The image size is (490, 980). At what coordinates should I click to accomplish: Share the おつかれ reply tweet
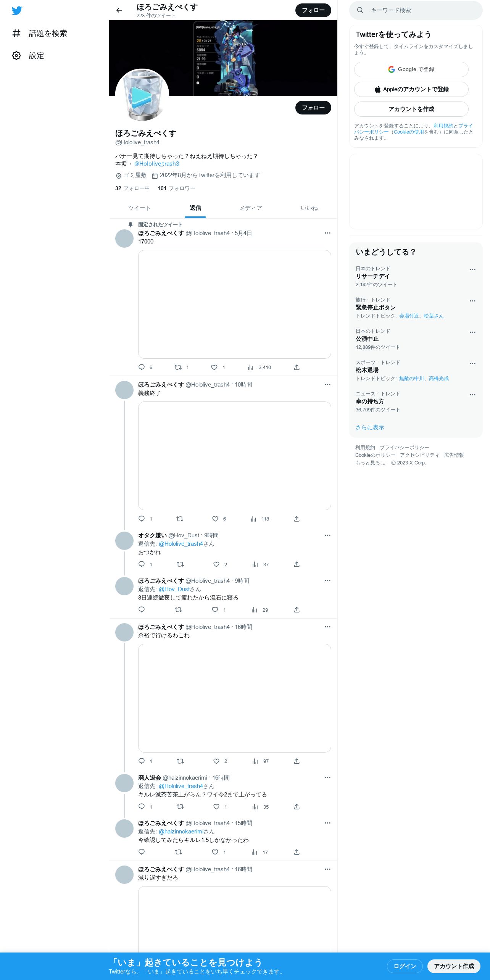pos(297,564)
